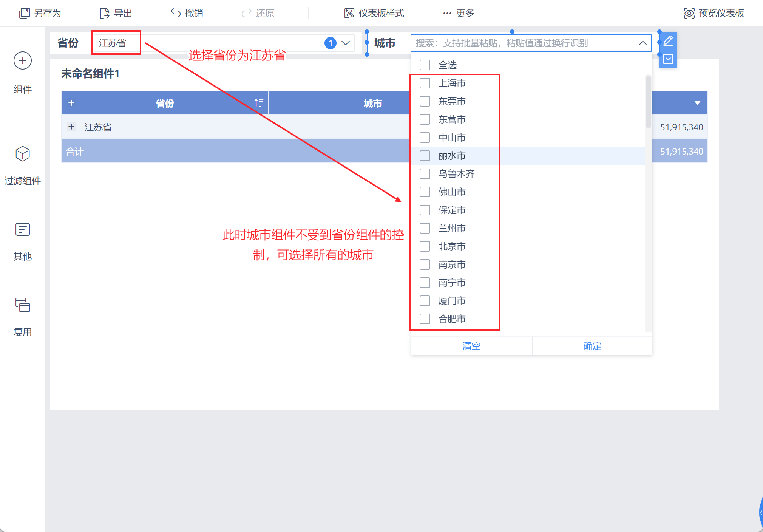The image size is (763, 532).
Task: Click the Confirm (确定) button
Action: point(592,346)
